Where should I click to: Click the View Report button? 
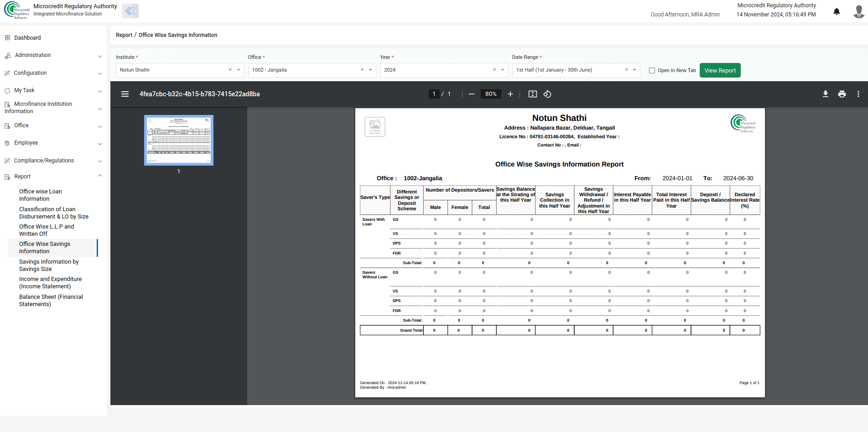coord(720,70)
